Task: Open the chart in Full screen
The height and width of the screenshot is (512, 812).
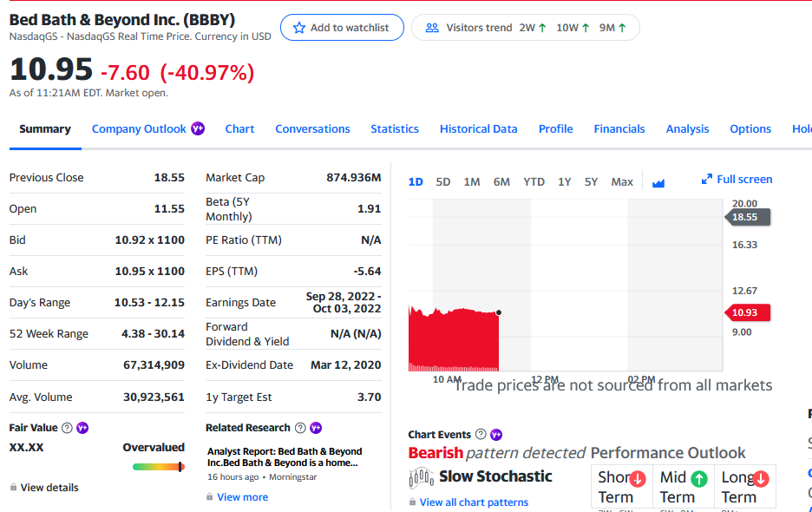Action: 737,180
